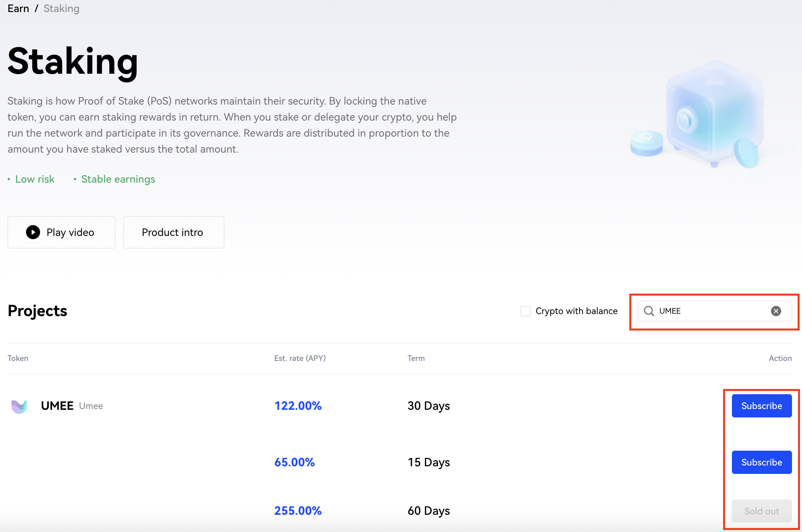Click the Stable earnings tag

118,179
